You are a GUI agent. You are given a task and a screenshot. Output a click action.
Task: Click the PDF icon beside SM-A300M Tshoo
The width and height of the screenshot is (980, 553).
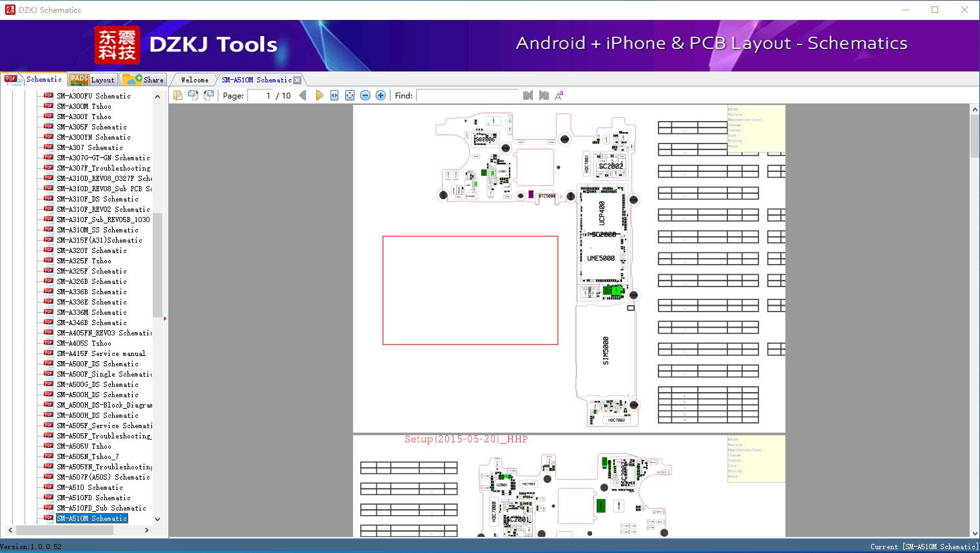(x=48, y=106)
